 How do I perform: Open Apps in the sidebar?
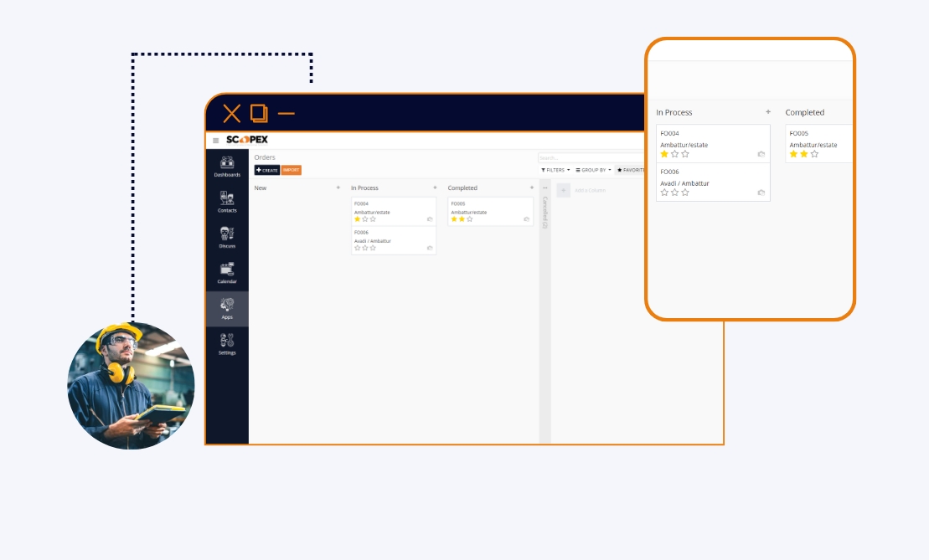coord(227,308)
